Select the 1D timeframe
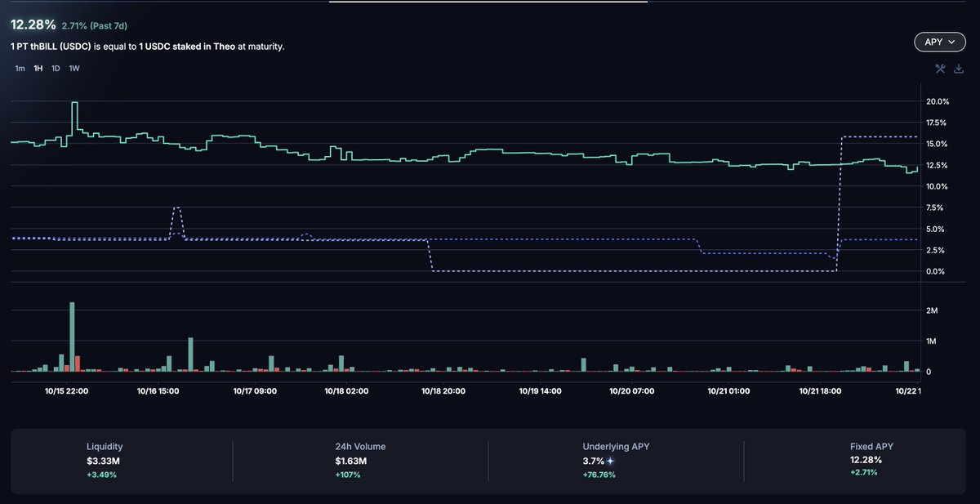The width and height of the screenshot is (980, 504). pyautogui.click(x=56, y=69)
